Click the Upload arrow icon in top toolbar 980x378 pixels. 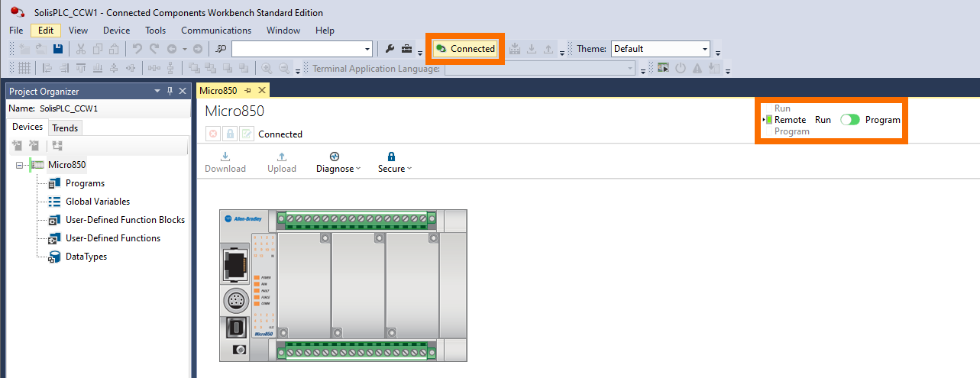pos(548,49)
